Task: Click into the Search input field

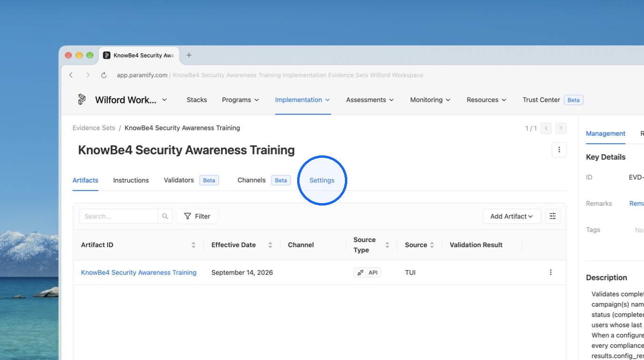Action: click(119, 216)
